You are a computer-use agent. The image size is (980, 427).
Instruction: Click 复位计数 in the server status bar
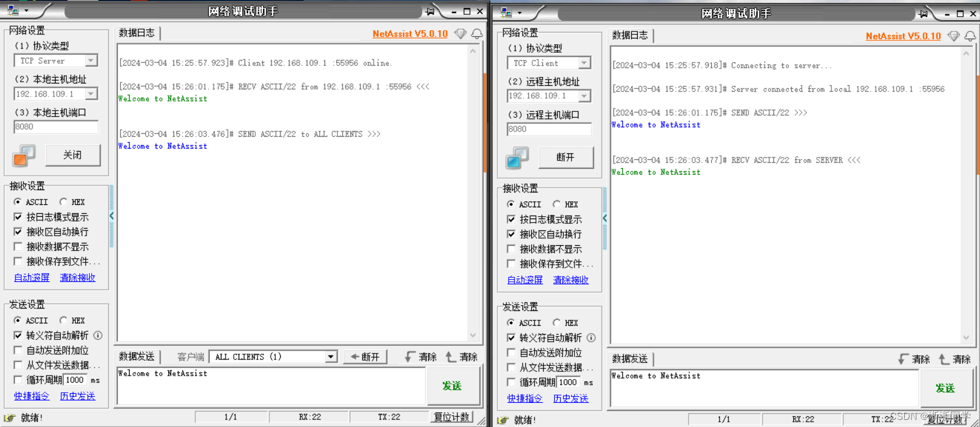coord(451,417)
